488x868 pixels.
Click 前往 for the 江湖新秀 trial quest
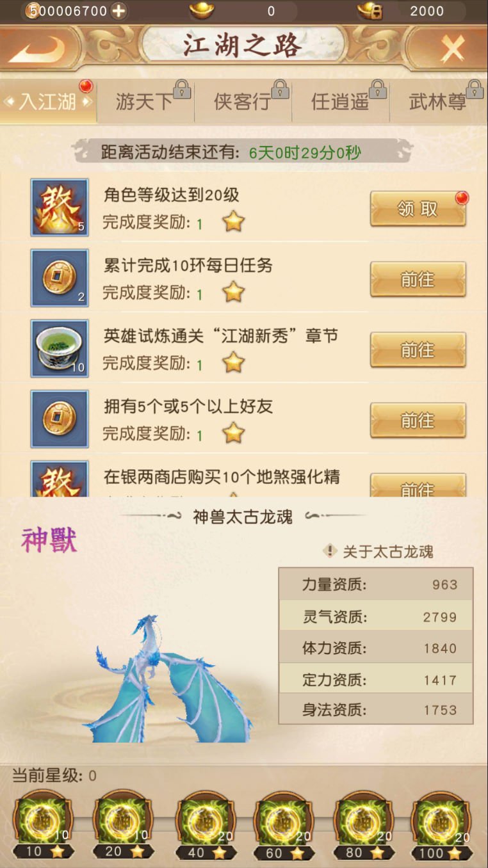coord(418,350)
